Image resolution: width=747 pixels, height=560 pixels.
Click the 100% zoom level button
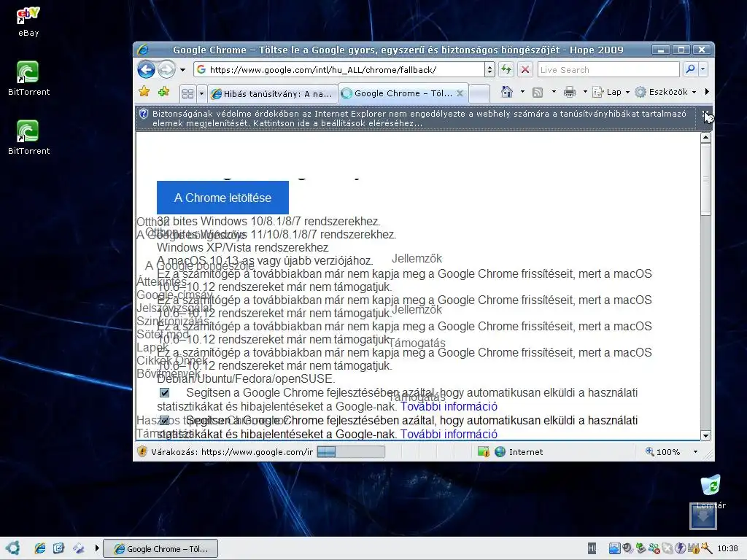[x=662, y=452]
